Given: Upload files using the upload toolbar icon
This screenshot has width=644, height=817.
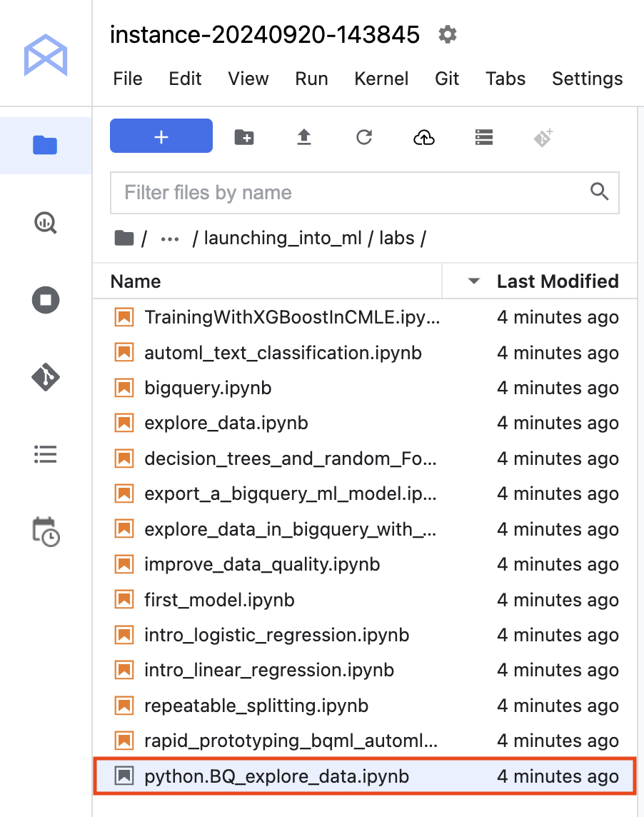Looking at the screenshot, I should tap(303, 136).
